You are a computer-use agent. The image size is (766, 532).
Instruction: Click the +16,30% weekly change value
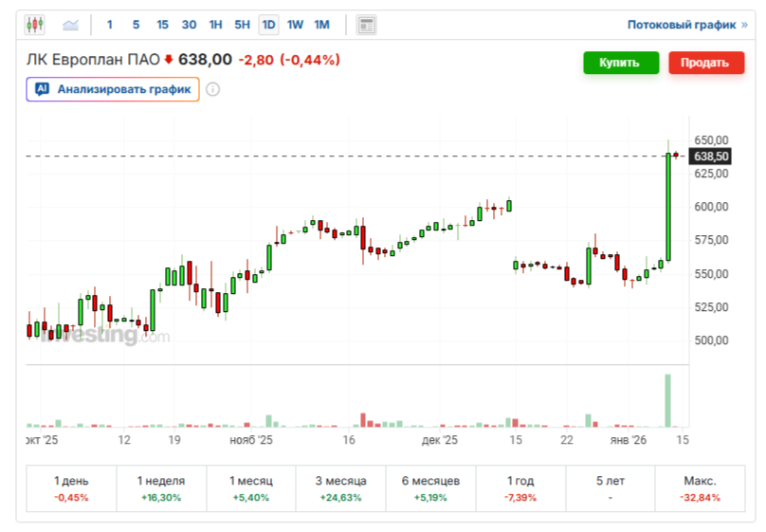click(161, 498)
